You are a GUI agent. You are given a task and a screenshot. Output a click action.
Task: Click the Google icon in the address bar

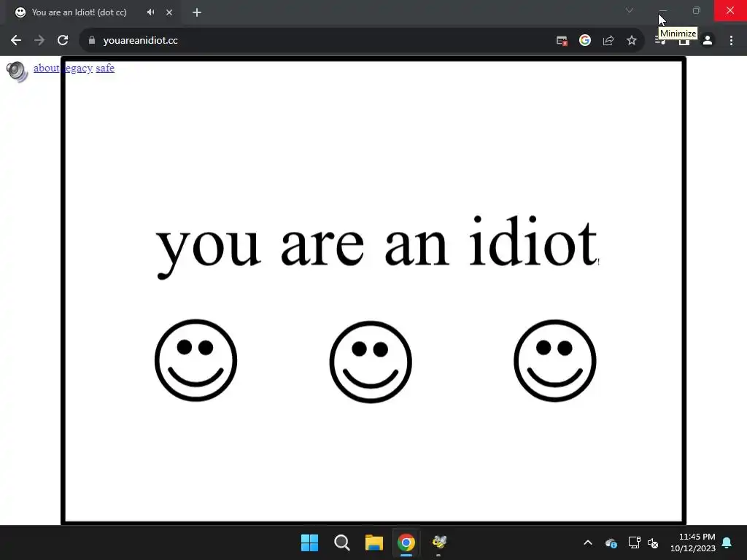[x=585, y=41]
